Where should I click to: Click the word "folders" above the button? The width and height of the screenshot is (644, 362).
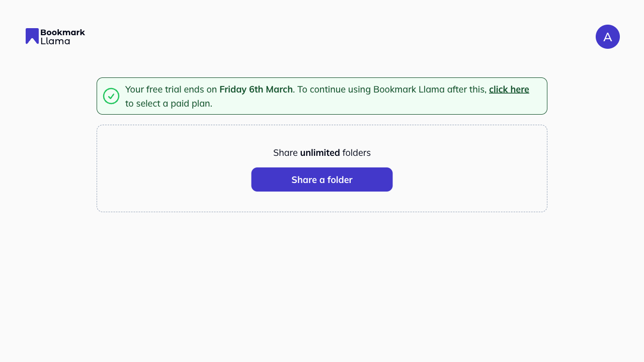[356, 153]
